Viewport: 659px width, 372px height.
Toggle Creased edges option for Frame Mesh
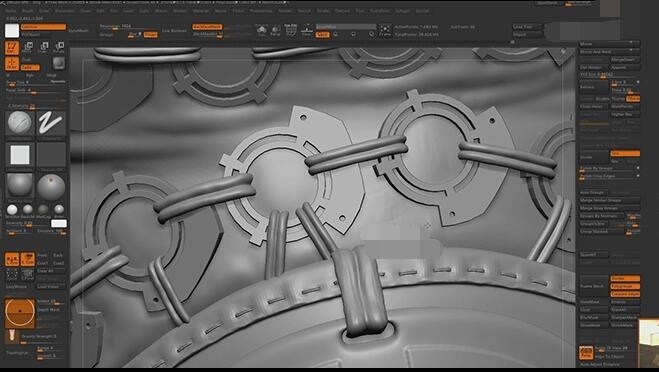[x=625, y=294]
